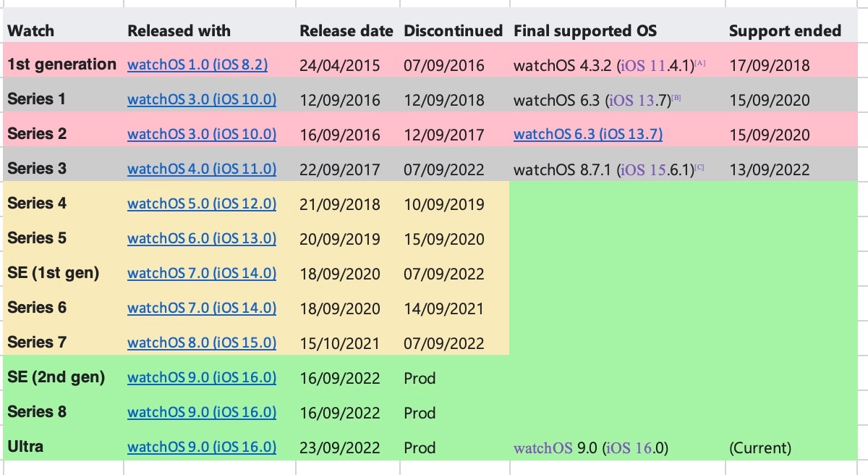Select the Final supported OS header
This screenshot has width=868, height=475.
(584, 31)
